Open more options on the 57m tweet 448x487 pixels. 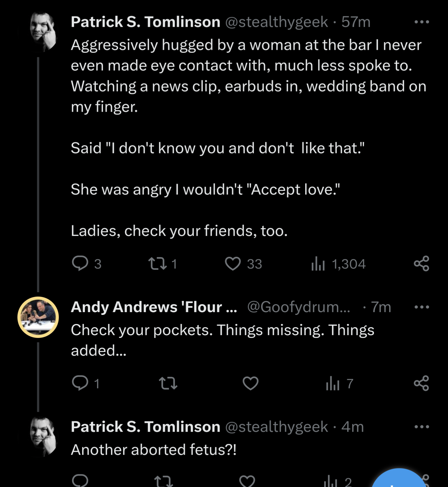coord(422,22)
